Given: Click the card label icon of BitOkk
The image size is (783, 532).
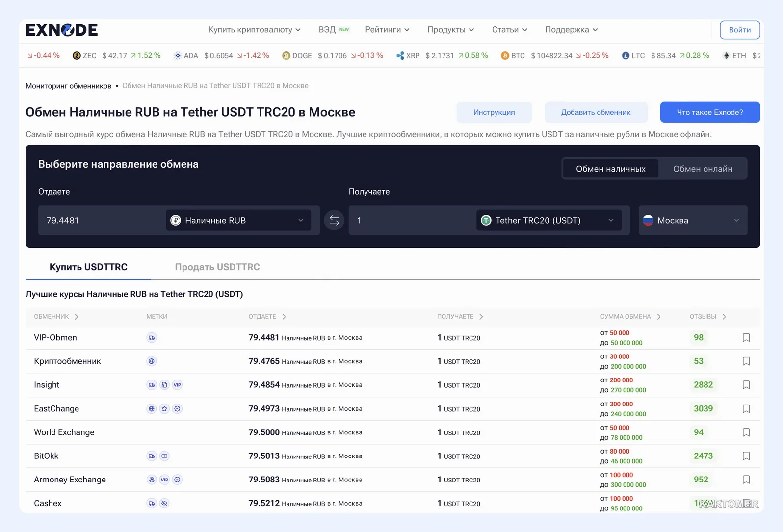Looking at the screenshot, I should coord(164,456).
